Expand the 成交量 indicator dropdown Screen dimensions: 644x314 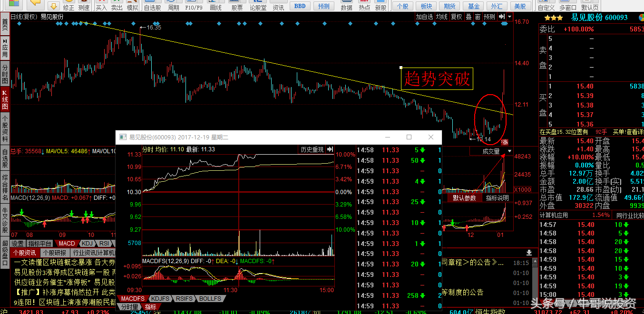(509, 151)
